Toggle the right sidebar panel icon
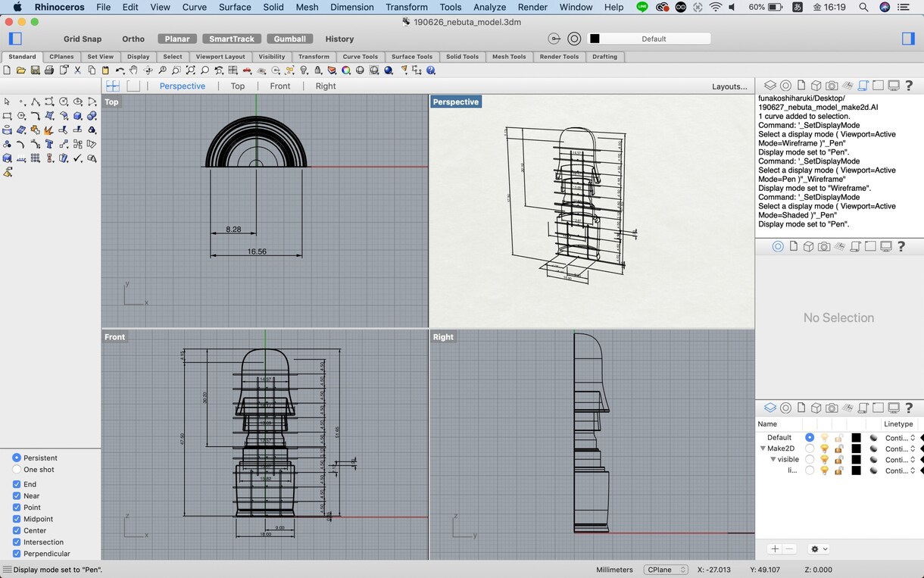924x578 pixels. point(908,39)
